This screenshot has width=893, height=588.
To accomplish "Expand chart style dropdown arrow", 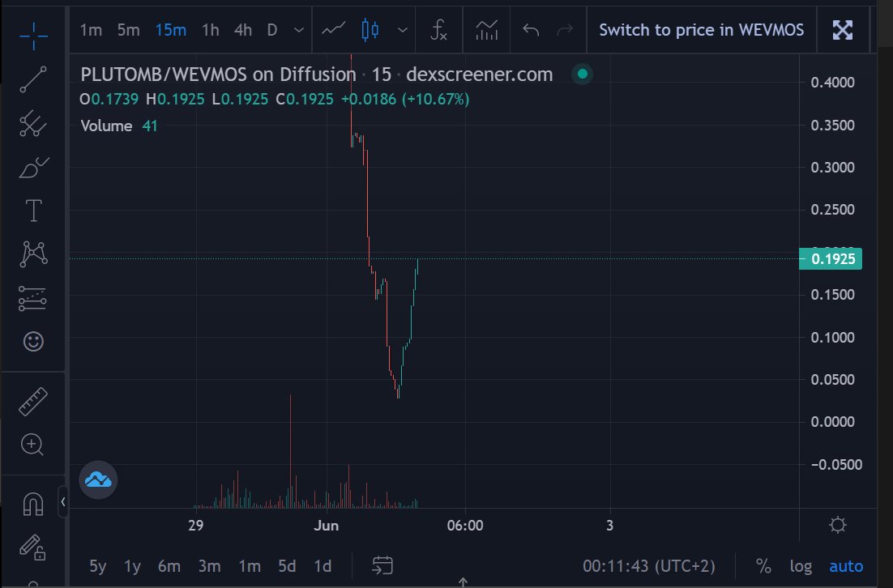I will [x=402, y=30].
